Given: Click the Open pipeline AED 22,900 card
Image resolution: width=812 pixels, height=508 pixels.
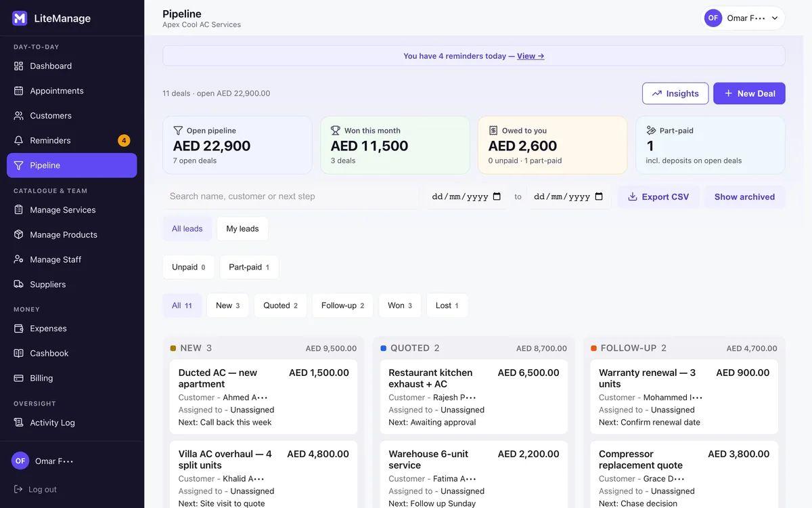Looking at the screenshot, I should (238, 145).
